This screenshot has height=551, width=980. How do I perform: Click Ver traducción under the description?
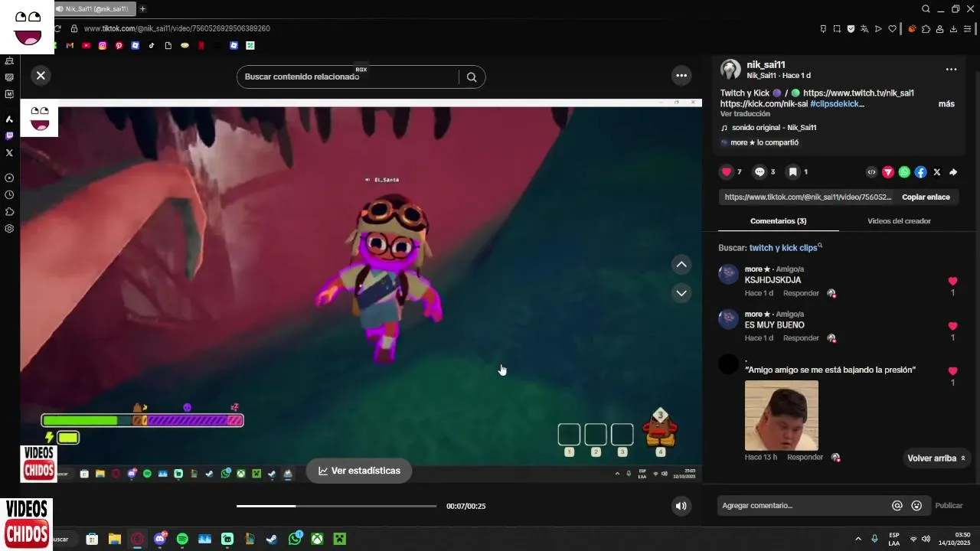point(745,114)
